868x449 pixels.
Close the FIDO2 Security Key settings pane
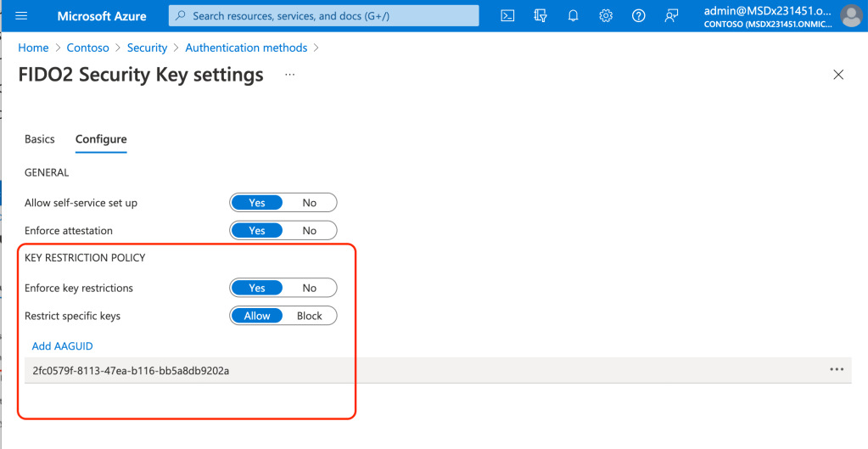(838, 75)
